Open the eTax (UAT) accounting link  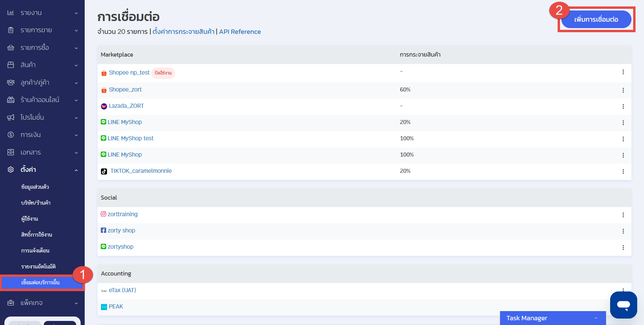122,290
